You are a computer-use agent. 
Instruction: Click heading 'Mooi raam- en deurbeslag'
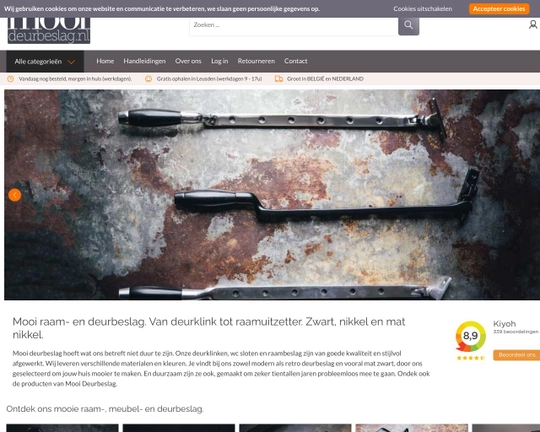(209, 328)
